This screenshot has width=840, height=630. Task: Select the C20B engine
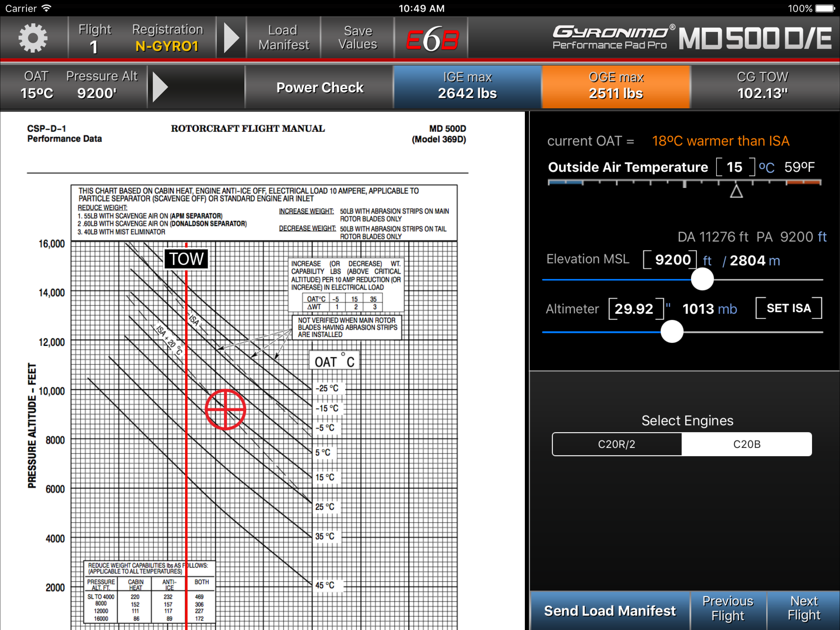746,444
